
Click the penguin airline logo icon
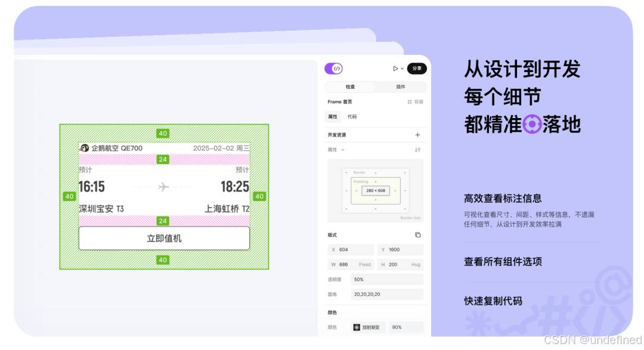pyautogui.click(x=84, y=148)
